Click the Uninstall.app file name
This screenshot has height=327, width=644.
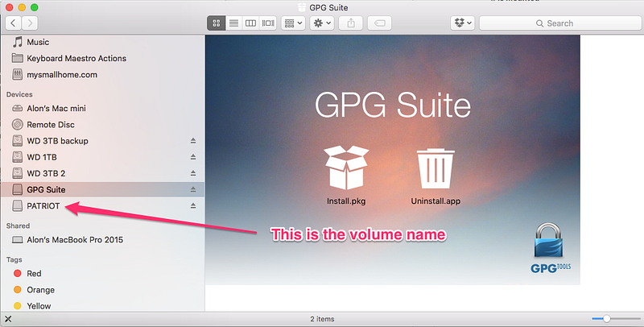[x=436, y=201]
